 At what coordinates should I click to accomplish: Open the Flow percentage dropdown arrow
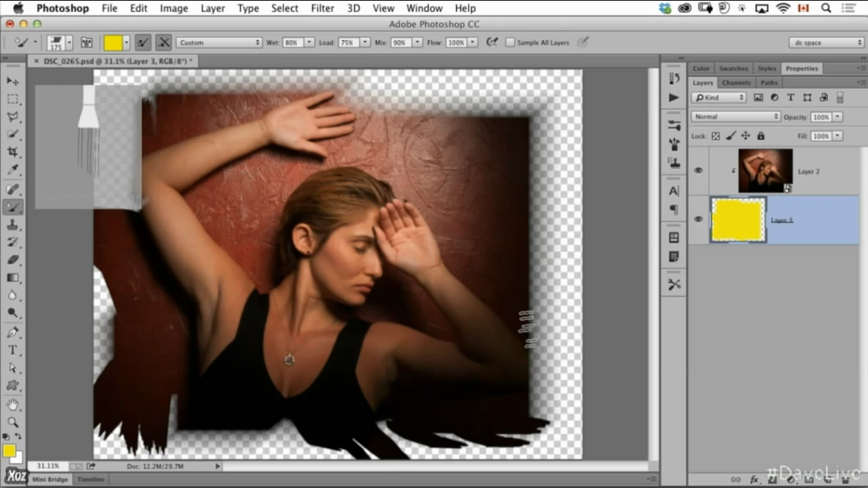[473, 43]
